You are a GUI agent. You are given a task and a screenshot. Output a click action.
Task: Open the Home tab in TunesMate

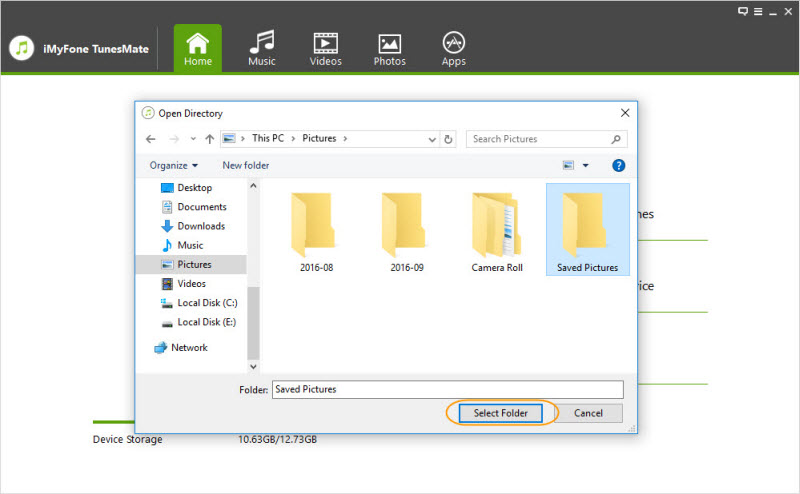click(197, 48)
